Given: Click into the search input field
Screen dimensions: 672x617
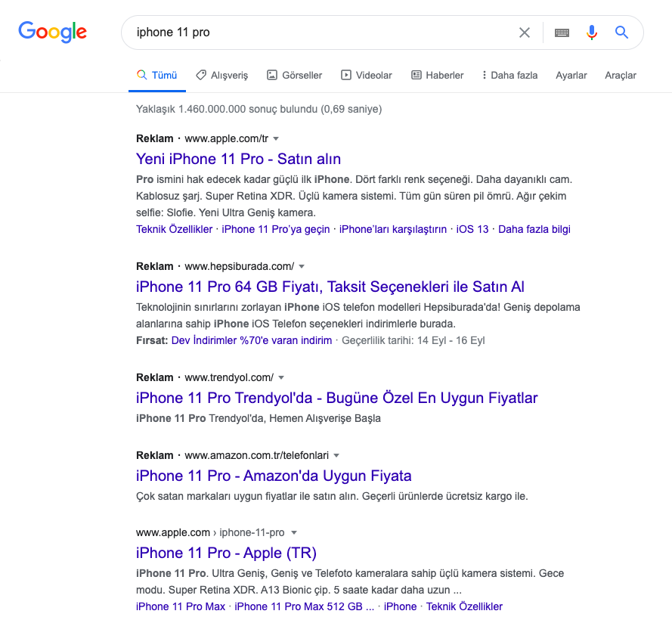Looking at the screenshot, I should coord(317,33).
